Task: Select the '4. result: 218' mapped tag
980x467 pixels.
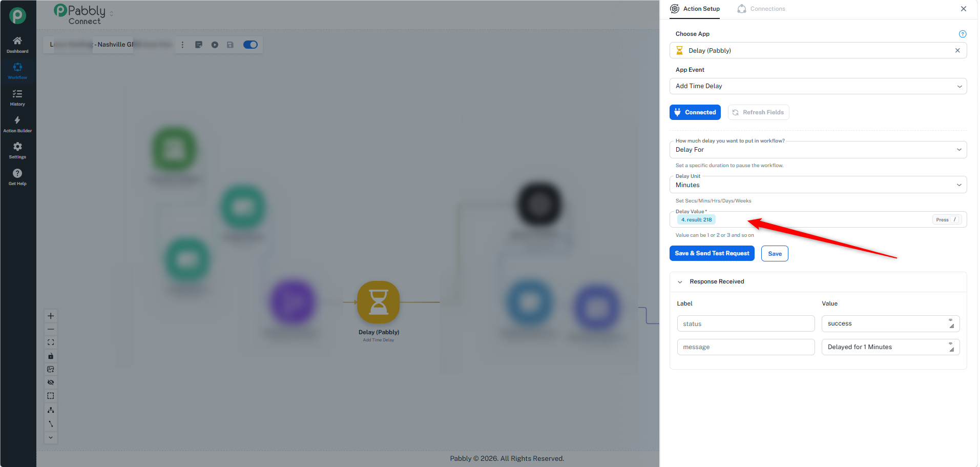Action: 696,220
